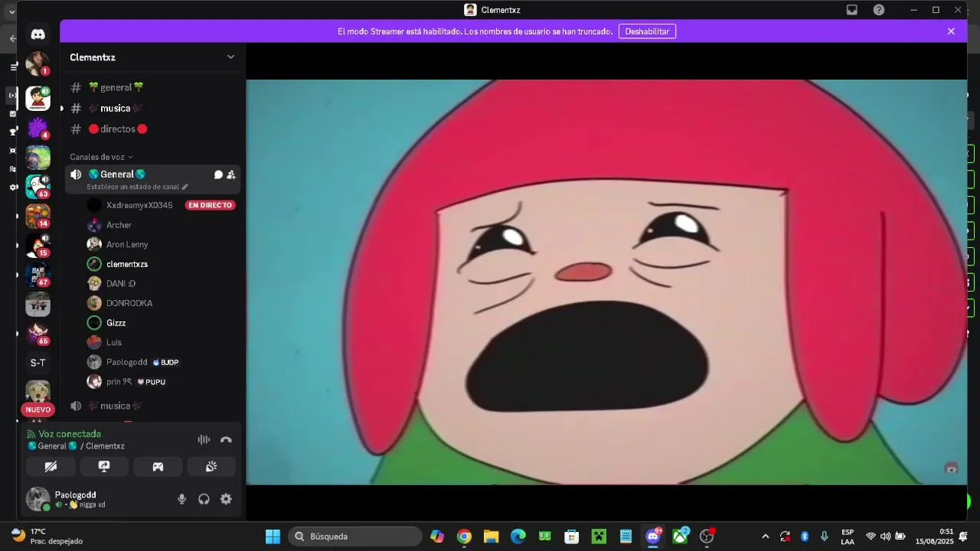Open the server with badge 65
The width and height of the screenshot is (980, 551).
pyautogui.click(x=38, y=333)
